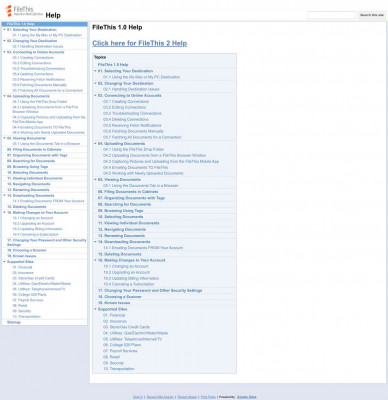Open 01. Financial in Topics box
The height and width of the screenshot is (400, 388).
114,315
